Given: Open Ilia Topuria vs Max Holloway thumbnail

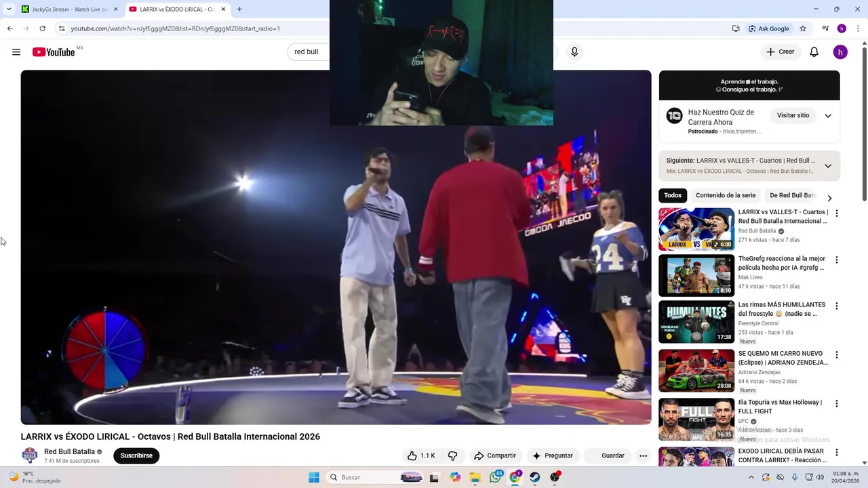Looking at the screenshot, I should [x=696, y=420].
